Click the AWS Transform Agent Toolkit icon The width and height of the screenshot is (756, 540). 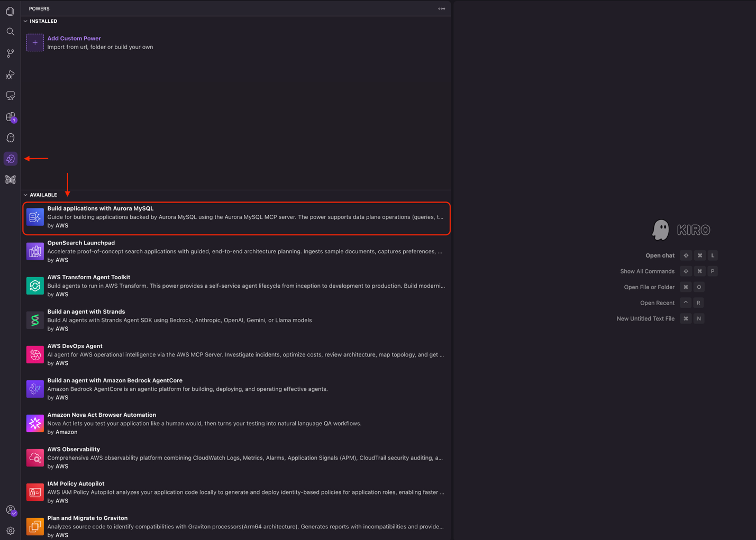(35, 286)
